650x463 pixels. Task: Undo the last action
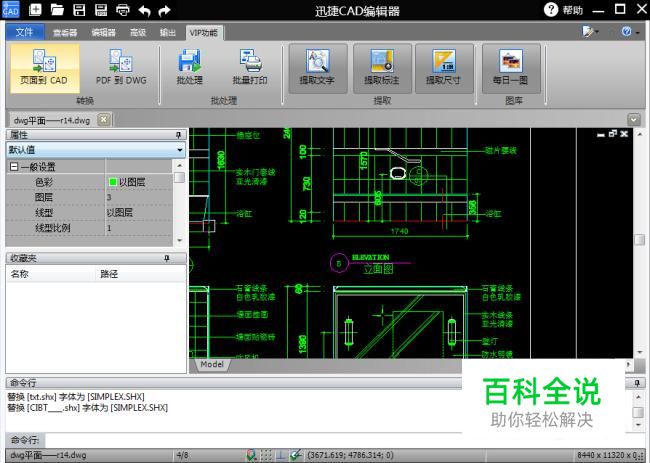144,10
